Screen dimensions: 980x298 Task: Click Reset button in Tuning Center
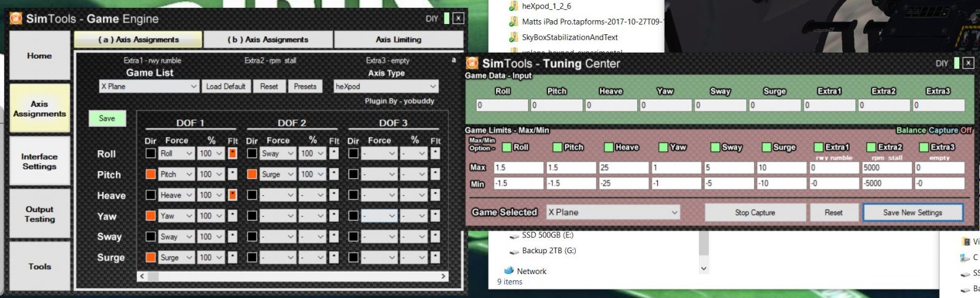pyautogui.click(x=833, y=212)
